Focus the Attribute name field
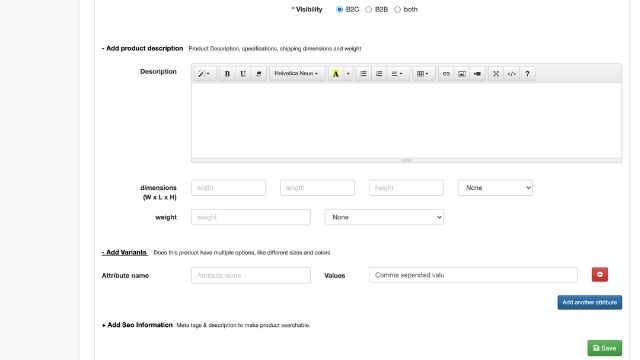Screen dimensions: 640x360 click(251, 276)
